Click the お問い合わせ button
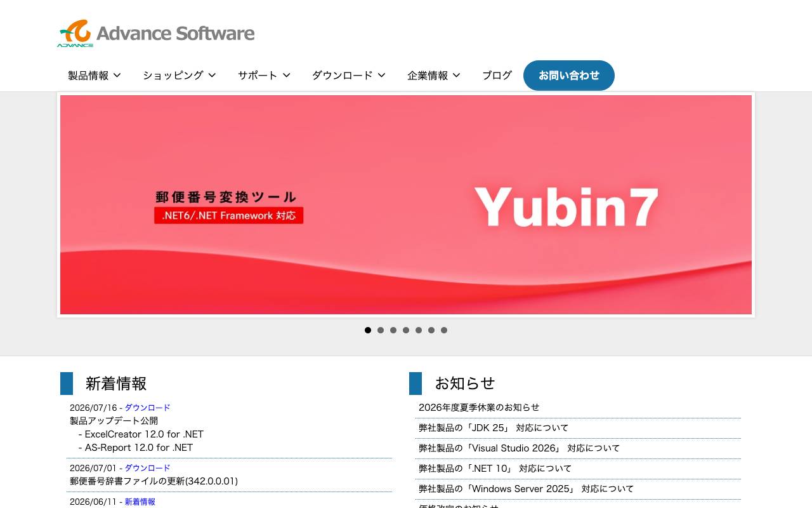This screenshot has width=812, height=508. (569, 76)
